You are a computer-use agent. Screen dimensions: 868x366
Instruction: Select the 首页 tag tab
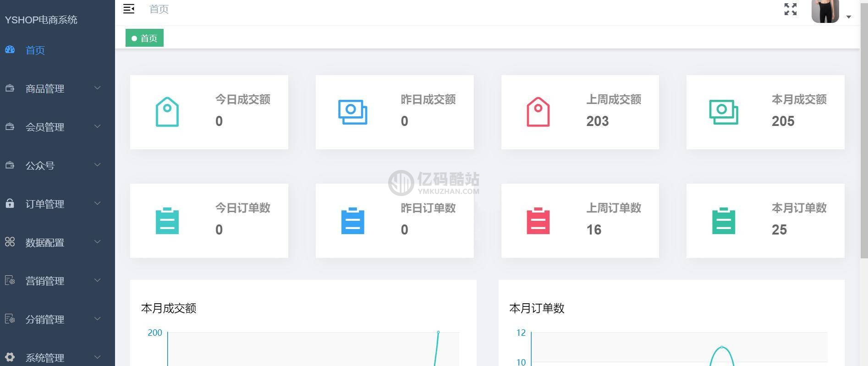pyautogui.click(x=144, y=38)
